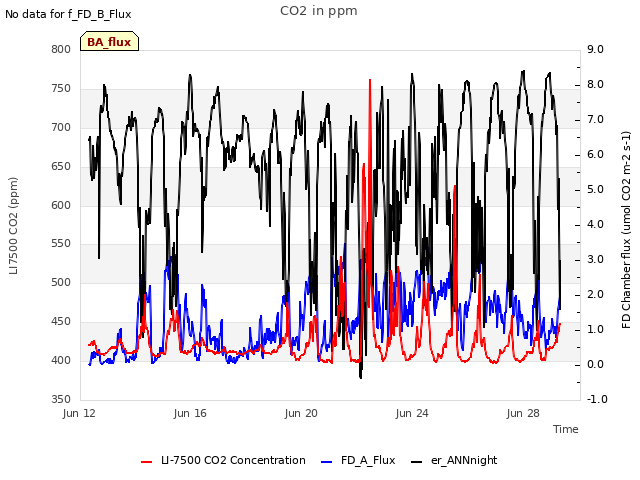Click 'No data for f_FD_B_Flux' message

[x=68, y=14]
